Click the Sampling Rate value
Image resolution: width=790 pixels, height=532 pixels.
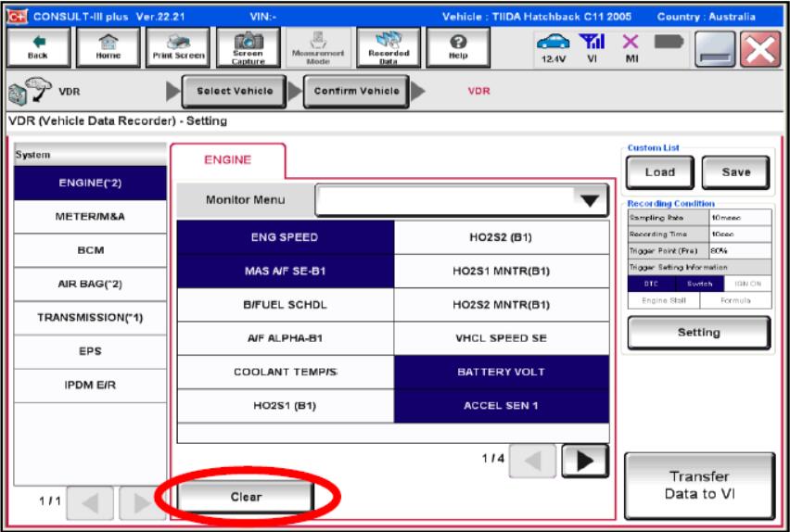[x=740, y=218]
